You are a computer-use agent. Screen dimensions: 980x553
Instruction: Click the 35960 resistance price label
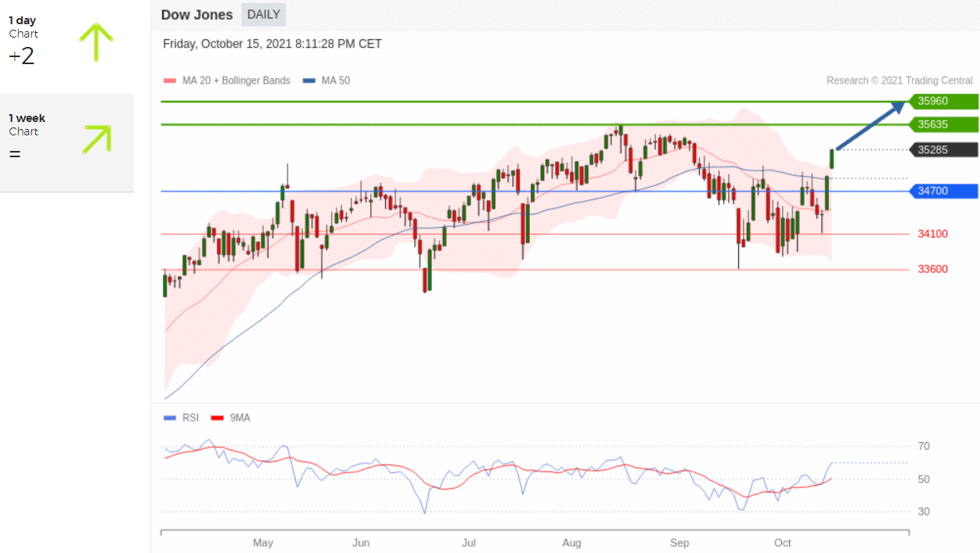click(943, 102)
